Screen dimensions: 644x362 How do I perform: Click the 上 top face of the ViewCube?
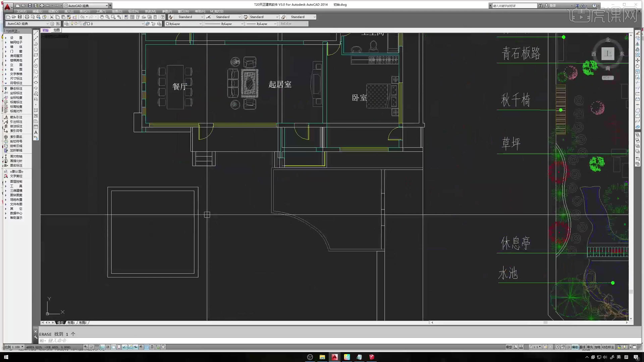(x=607, y=54)
